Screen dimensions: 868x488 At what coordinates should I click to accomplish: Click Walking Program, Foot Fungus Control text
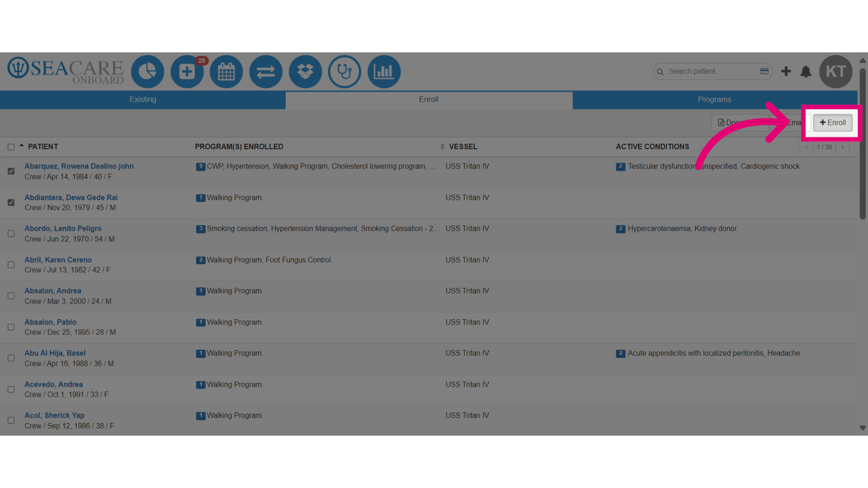coord(269,260)
